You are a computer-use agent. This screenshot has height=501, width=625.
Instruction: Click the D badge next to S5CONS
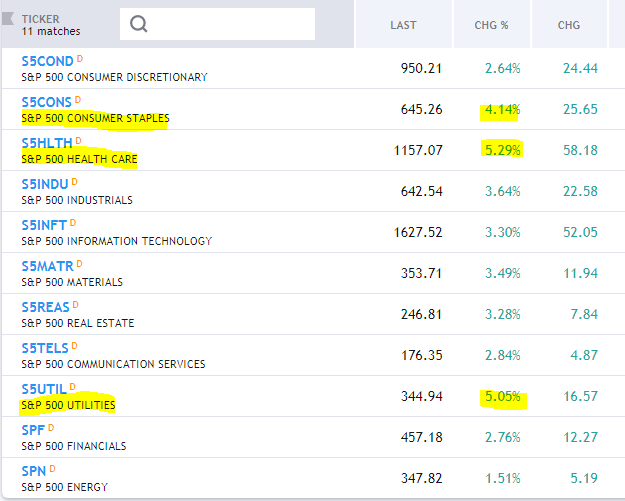(78, 100)
